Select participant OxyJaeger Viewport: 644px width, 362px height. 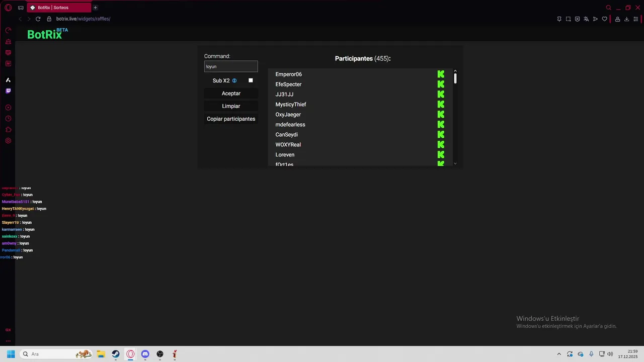288,115
